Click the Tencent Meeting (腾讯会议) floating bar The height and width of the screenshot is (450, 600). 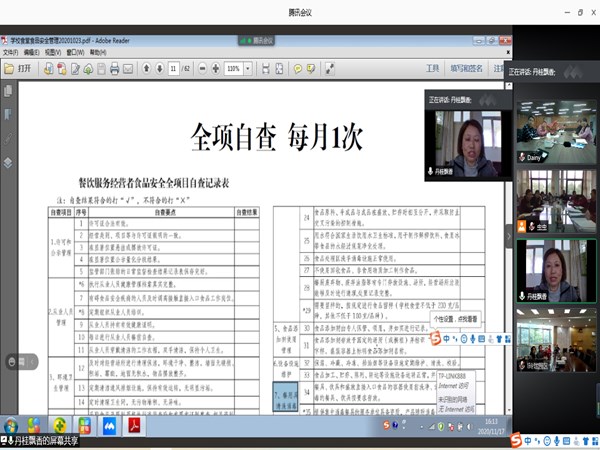(262, 39)
